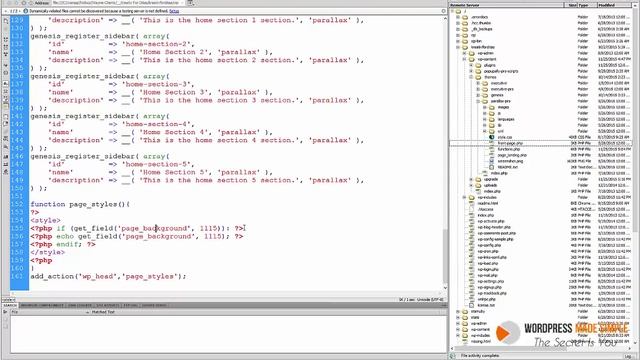Click 'File activity complete' status text
Image resolution: width=640 pixels, height=360 pixels.
coord(480,356)
